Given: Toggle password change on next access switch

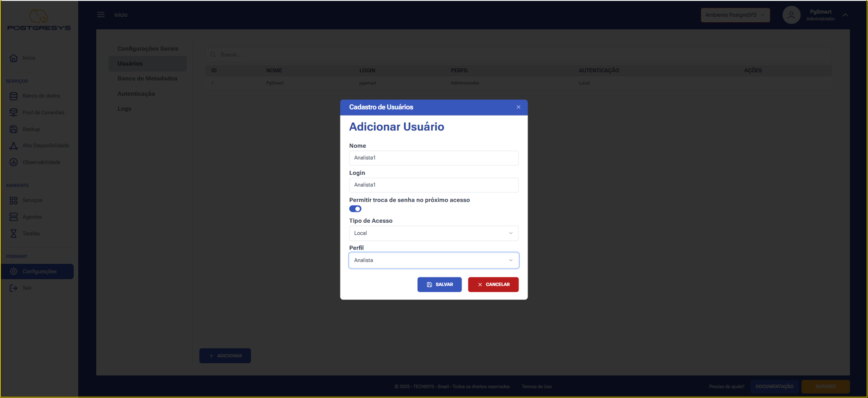Looking at the screenshot, I should pyautogui.click(x=355, y=209).
